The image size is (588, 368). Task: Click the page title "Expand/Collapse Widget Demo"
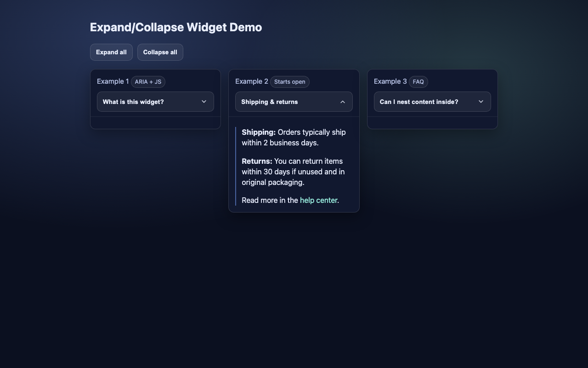[176, 27]
